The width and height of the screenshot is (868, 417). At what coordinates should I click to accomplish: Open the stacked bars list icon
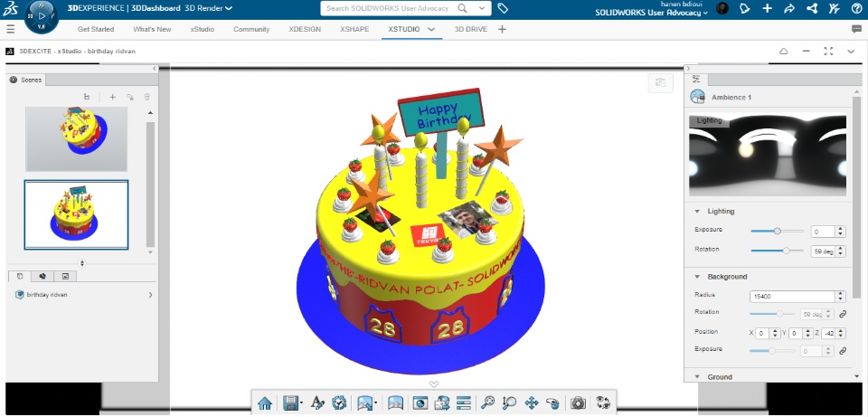pyautogui.click(x=464, y=403)
